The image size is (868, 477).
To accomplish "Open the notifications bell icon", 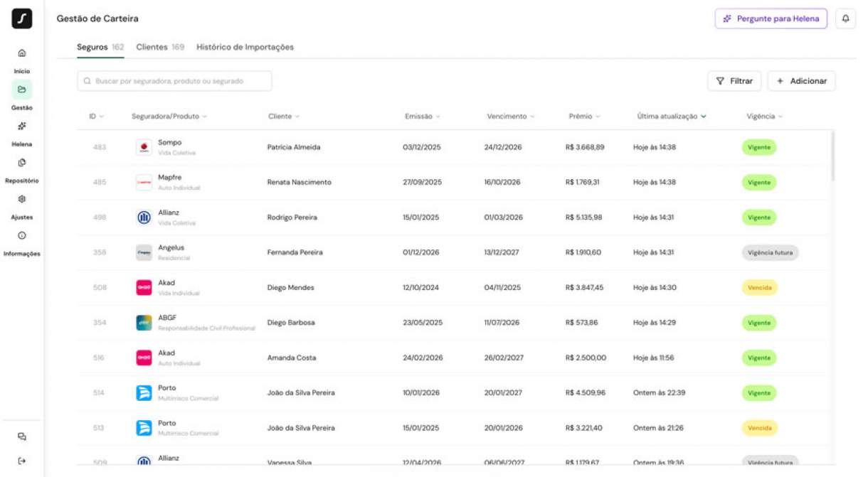I will (845, 19).
